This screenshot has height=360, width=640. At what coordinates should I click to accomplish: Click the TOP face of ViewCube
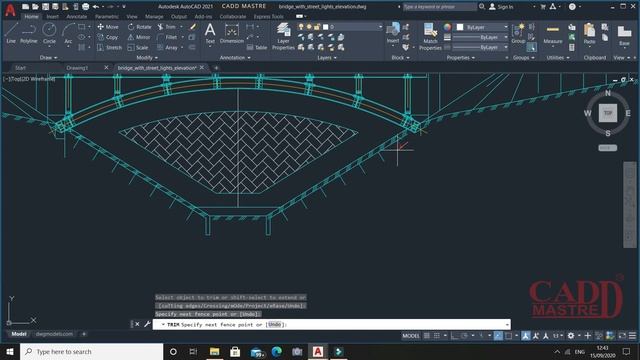tap(608, 113)
